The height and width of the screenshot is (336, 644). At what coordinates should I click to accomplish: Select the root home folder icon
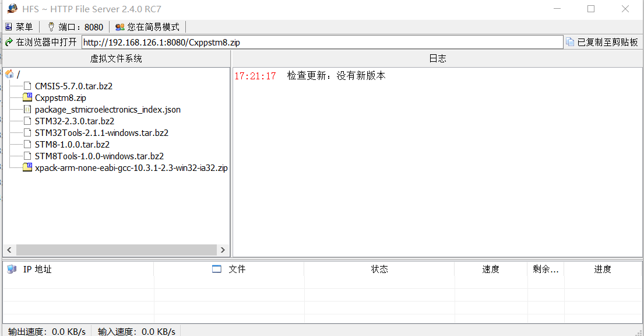9,74
